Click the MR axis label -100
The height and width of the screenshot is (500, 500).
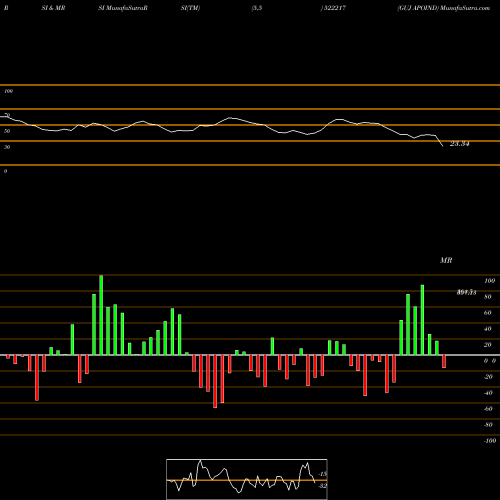[x=490, y=441]
